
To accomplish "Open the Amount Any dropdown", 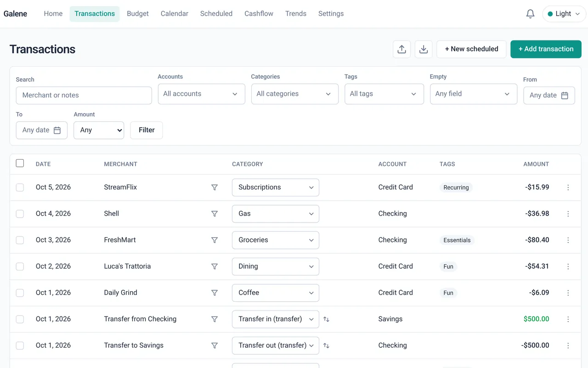I will (99, 130).
